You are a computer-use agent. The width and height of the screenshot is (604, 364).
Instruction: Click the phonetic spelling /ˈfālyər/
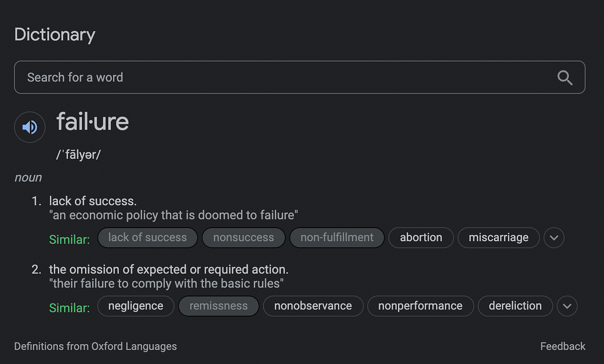pos(79,155)
